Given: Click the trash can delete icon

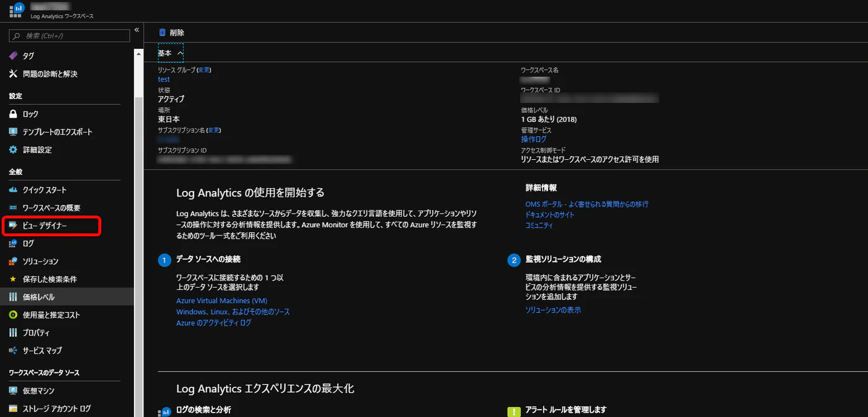Looking at the screenshot, I should pos(162,32).
